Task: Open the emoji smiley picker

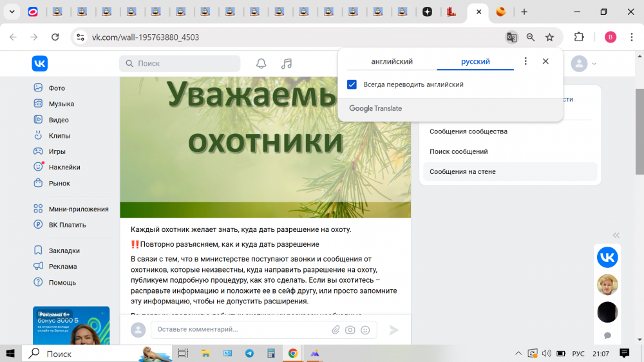Action: (365, 330)
